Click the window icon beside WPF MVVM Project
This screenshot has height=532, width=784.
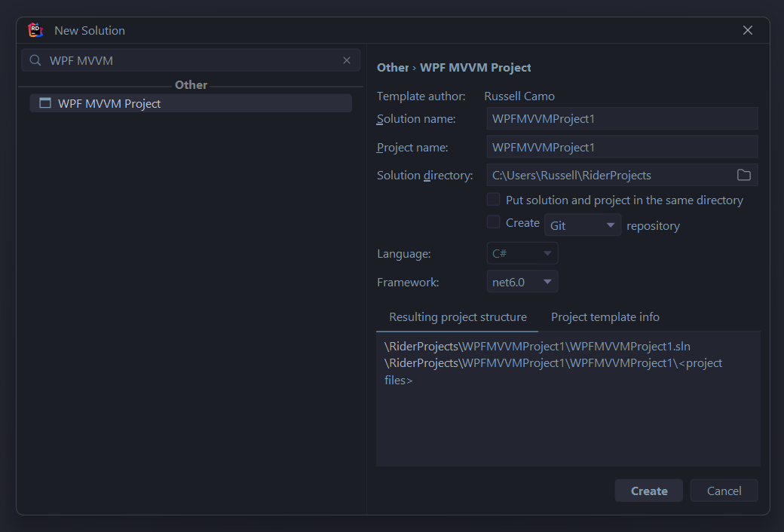[x=45, y=103]
